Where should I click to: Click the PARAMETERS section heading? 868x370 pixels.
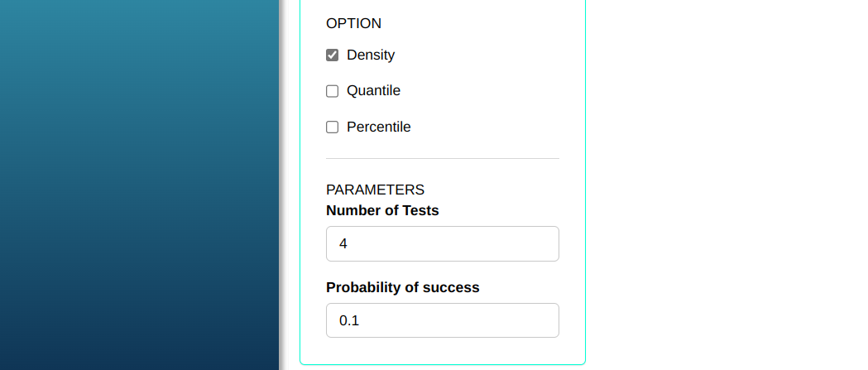tap(375, 190)
